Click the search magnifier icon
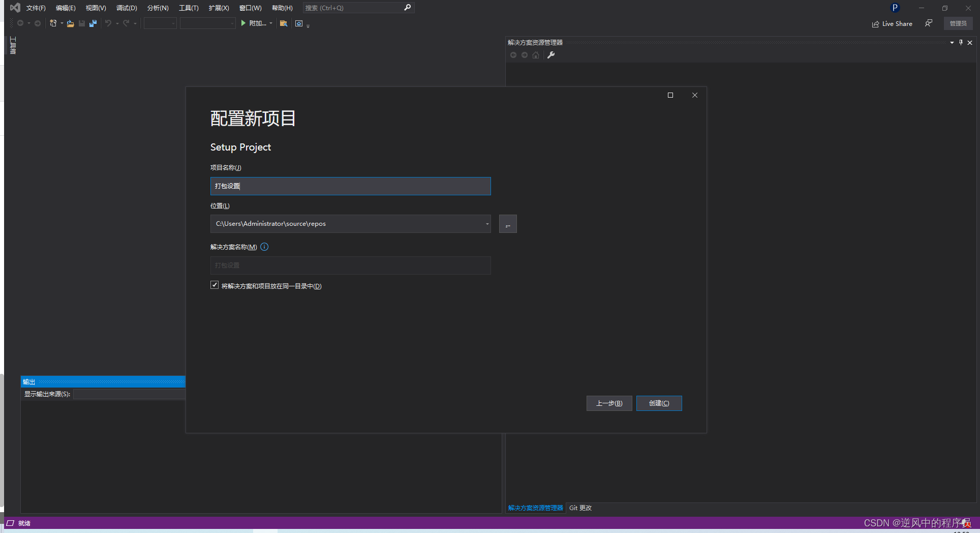This screenshot has height=533, width=980. 408,8
